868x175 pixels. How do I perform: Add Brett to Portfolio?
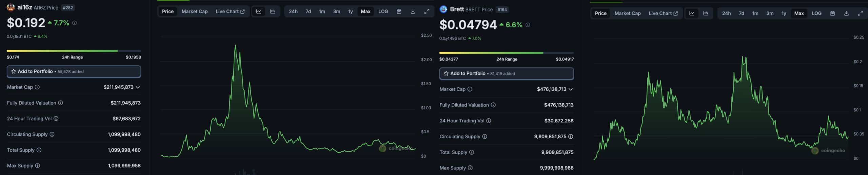(x=507, y=73)
